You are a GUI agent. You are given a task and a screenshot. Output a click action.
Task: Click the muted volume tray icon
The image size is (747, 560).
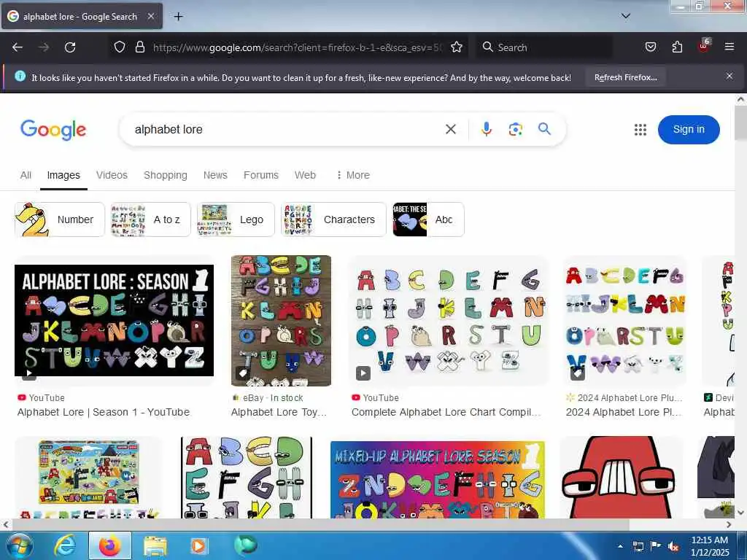tap(673, 546)
